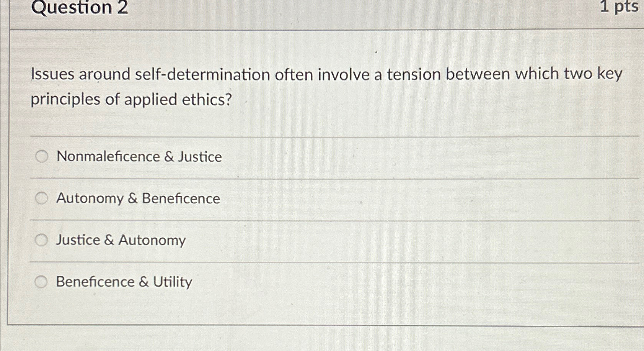
Task: Click the Beneficence & Utility answer label
Action: [123, 282]
